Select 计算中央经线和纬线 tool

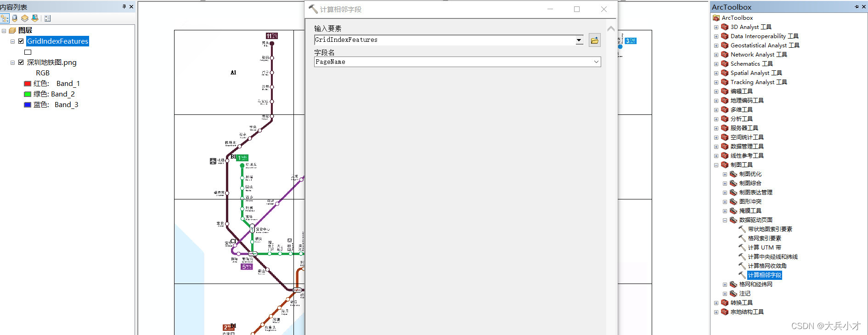(x=773, y=257)
